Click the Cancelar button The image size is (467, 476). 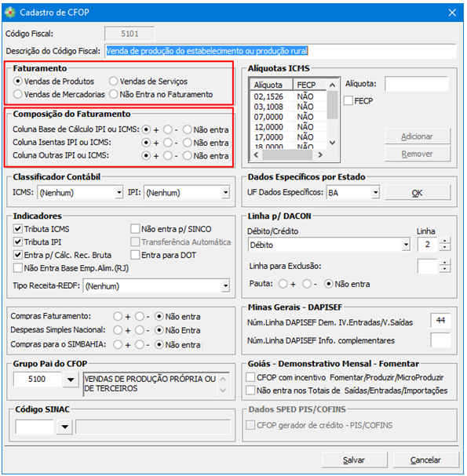tap(425, 460)
